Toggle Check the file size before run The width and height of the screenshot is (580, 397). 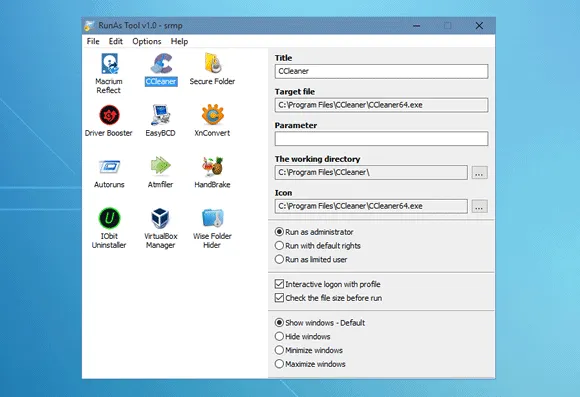(279, 298)
